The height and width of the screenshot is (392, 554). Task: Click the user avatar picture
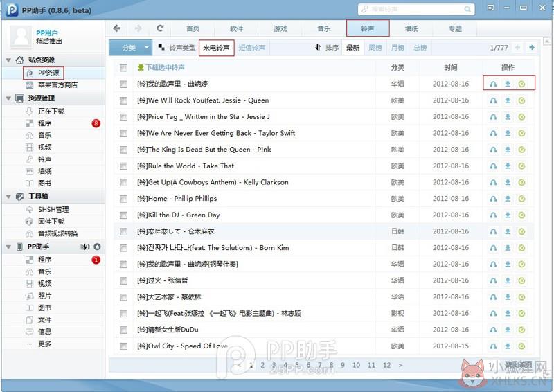pos(21,37)
